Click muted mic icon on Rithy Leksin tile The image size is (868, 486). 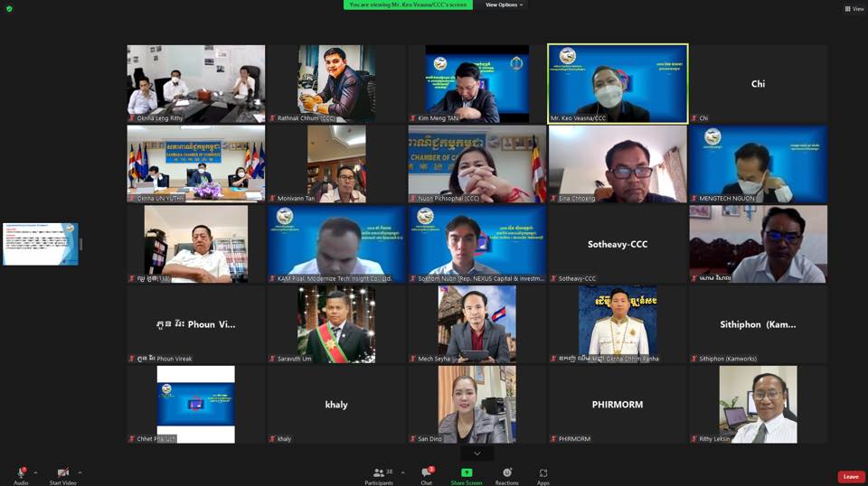tap(694, 439)
